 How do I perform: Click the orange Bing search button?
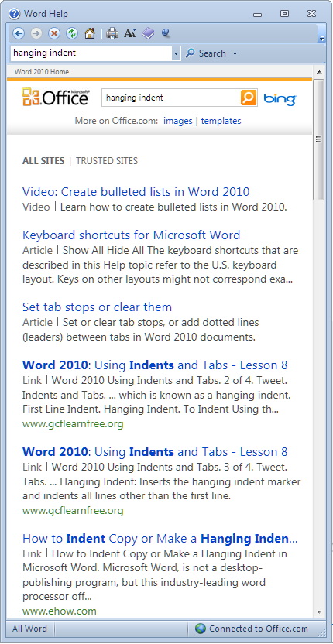249,98
